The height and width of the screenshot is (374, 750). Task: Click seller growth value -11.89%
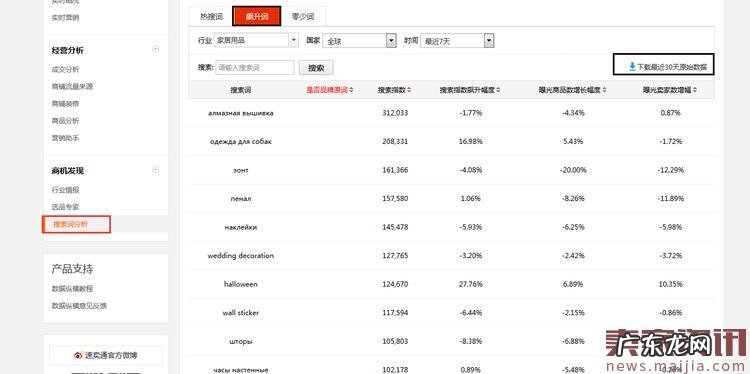(x=670, y=198)
